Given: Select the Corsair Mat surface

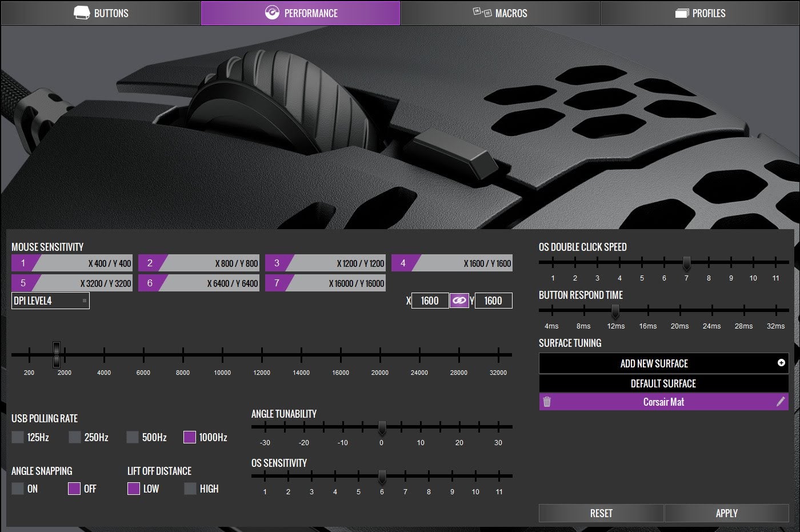Looking at the screenshot, I should pyautogui.click(x=663, y=402).
